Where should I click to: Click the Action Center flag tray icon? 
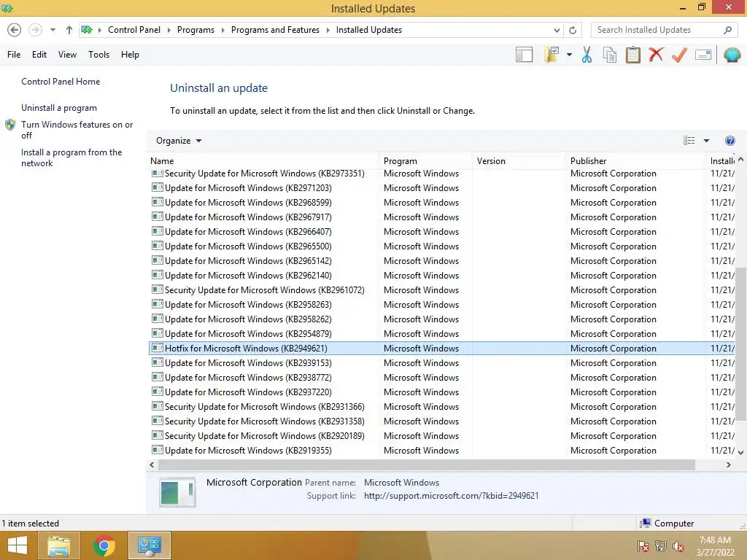click(643, 546)
